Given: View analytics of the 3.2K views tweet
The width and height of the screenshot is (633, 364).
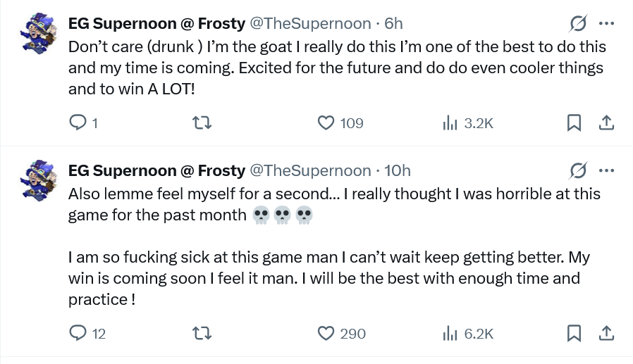Looking at the screenshot, I should tap(450, 123).
